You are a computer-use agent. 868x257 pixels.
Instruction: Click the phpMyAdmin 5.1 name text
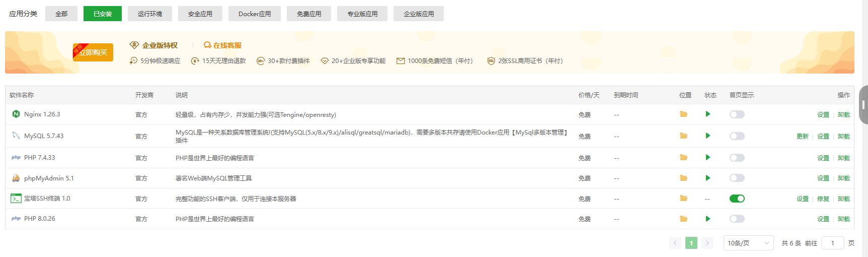pyautogui.click(x=49, y=178)
